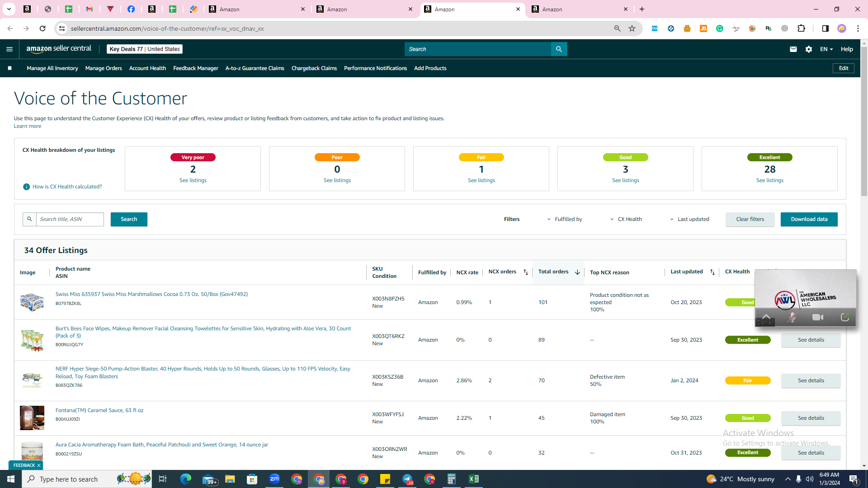See details for NERF Hyper Siege-50 row
Image resolution: width=868 pixels, height=488 pixels.
(x=811, y=380)
